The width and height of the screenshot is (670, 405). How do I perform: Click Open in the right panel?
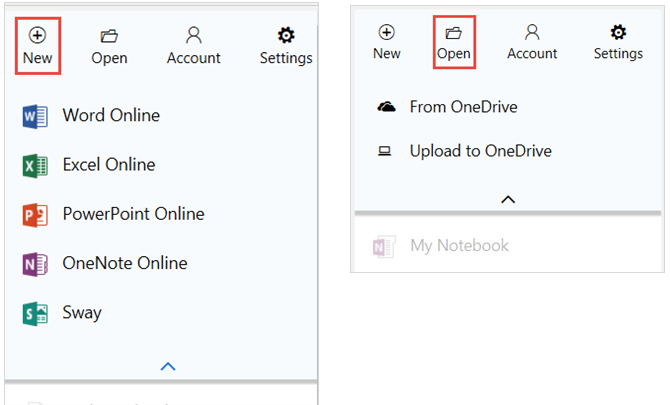point(454,42)
